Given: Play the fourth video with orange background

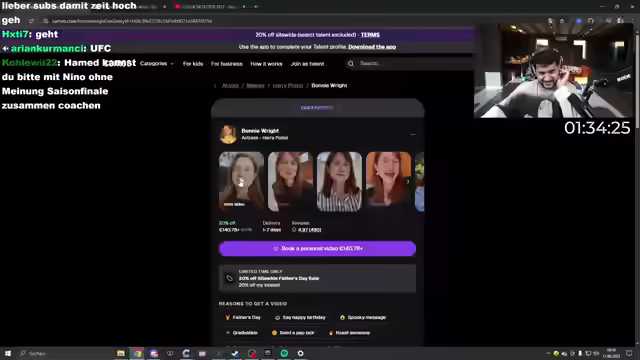Looking at the screenshot, I should coord(388,182).
